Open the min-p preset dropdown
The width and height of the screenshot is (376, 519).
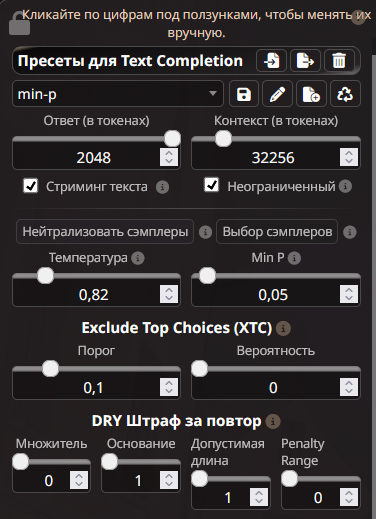pos(118,94)
